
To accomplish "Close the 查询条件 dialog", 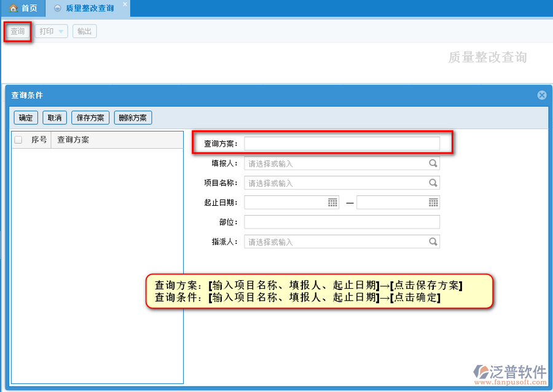I will [542, 95].
